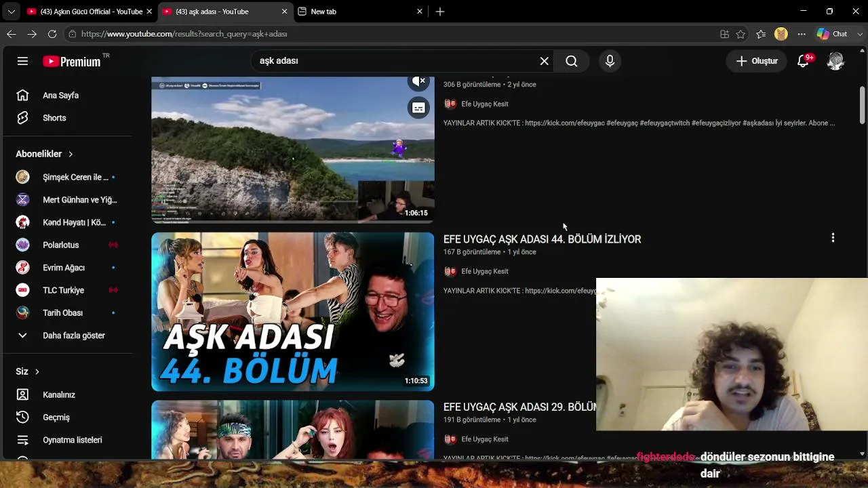Go to YouTube Premium home via logo
This screenshot has height=488, width=868.
point(72,61)
